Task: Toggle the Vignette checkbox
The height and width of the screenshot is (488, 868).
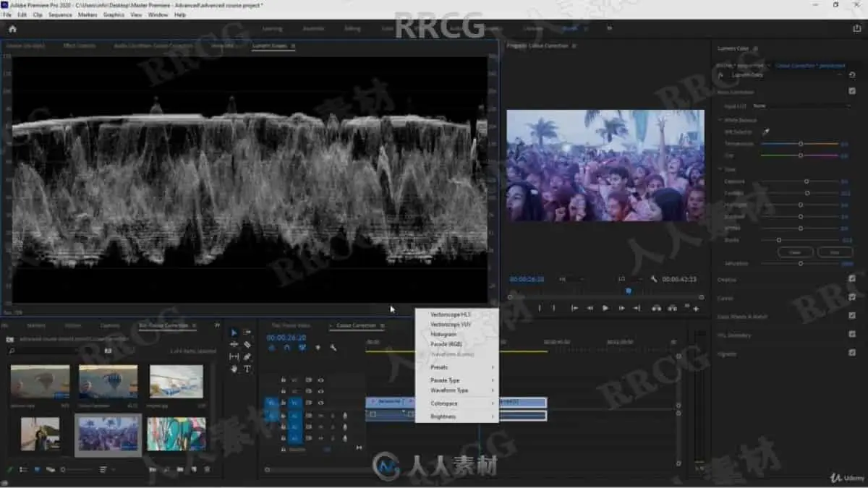Action: tap(852, 354)
